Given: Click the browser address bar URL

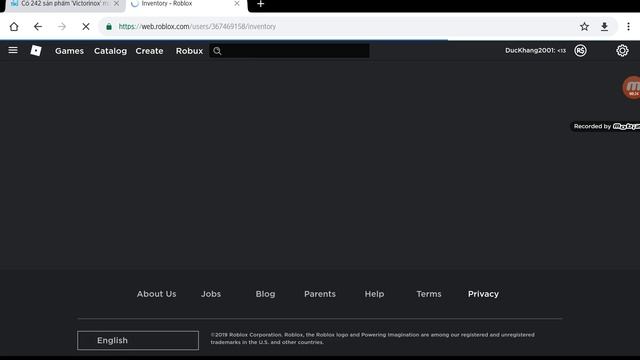Looking at the screenshot, I should [x=197, y=27].
